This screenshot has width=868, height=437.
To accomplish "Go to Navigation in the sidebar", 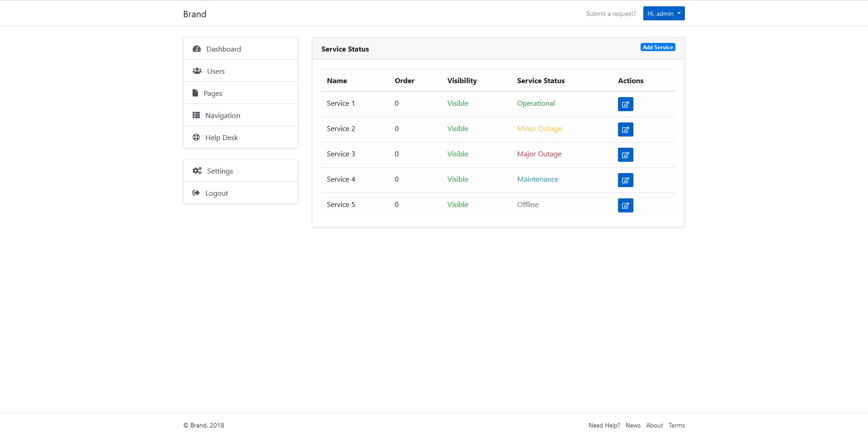I will (x=222, y=115).
